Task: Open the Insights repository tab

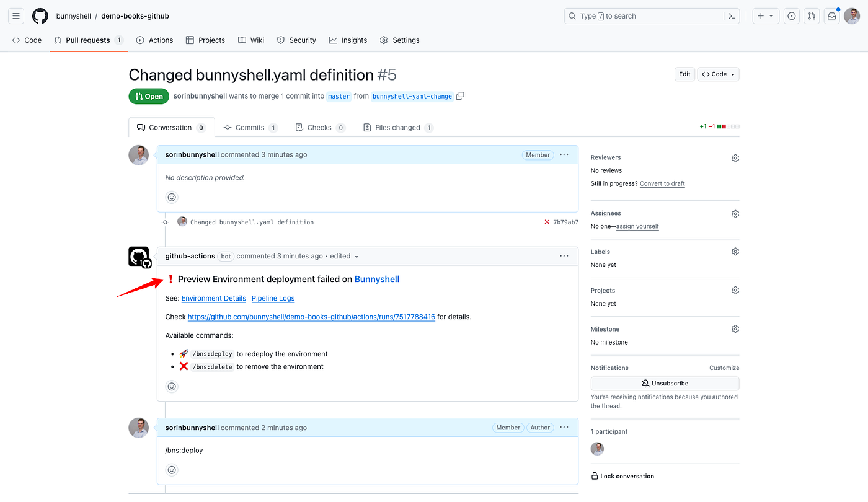Action: click(348, 40)
